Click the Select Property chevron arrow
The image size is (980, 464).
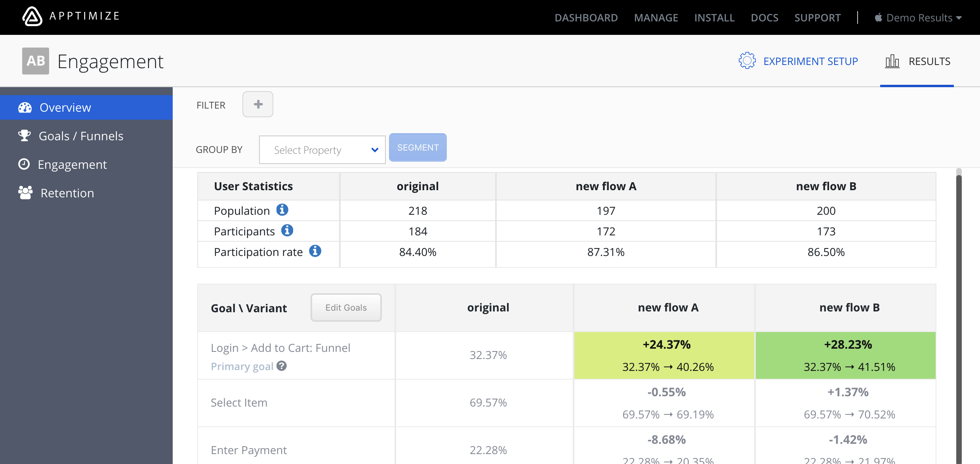click(x=375, y=150)
